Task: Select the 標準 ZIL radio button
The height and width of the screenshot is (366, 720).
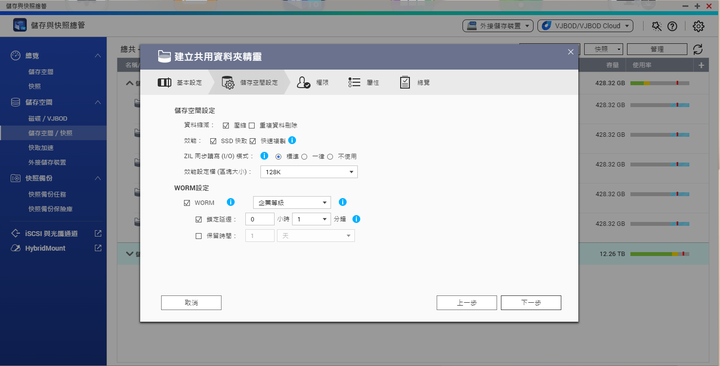Action: point(278,157)
